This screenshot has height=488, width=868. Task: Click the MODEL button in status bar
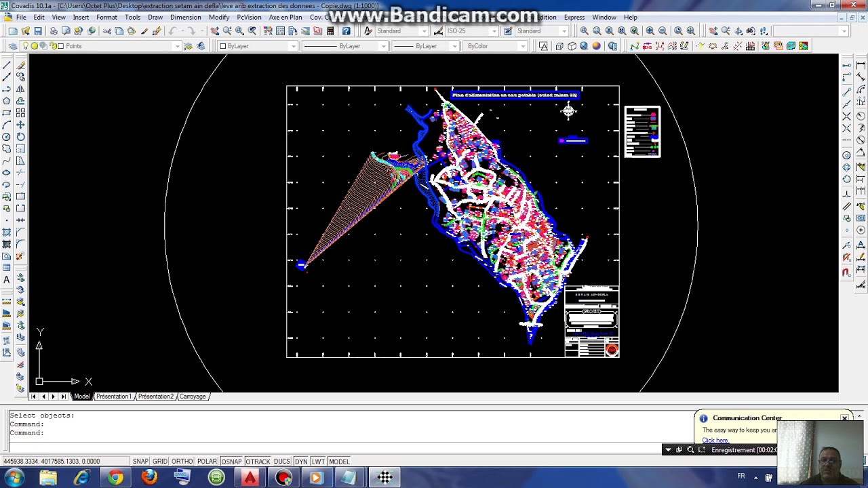(339, 462)
